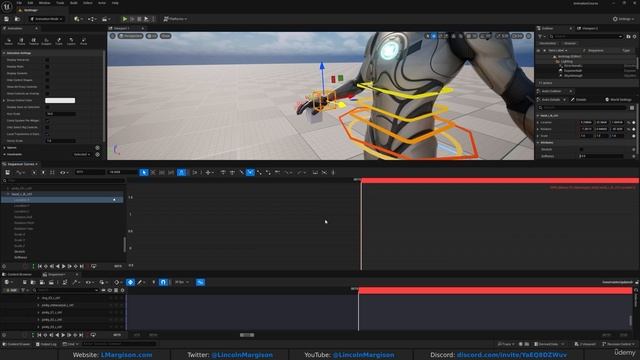The width and height of the screenshot is (640, 360).
Task: Toggle the Sequencer snapping magnet button
Action: click(163, 282)
